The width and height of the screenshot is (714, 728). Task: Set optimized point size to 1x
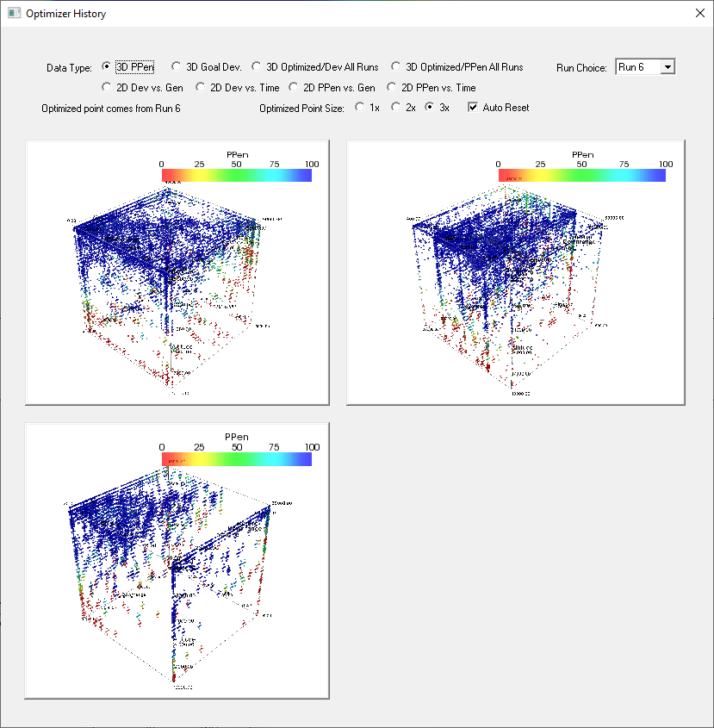pos(359,108)
